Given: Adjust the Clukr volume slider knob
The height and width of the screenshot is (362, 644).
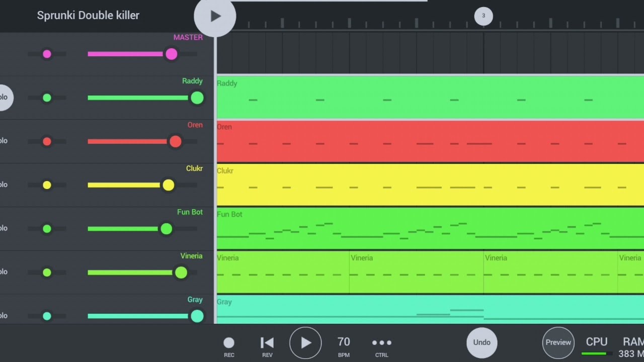Looking at the screenshot, I should point(168,185).
